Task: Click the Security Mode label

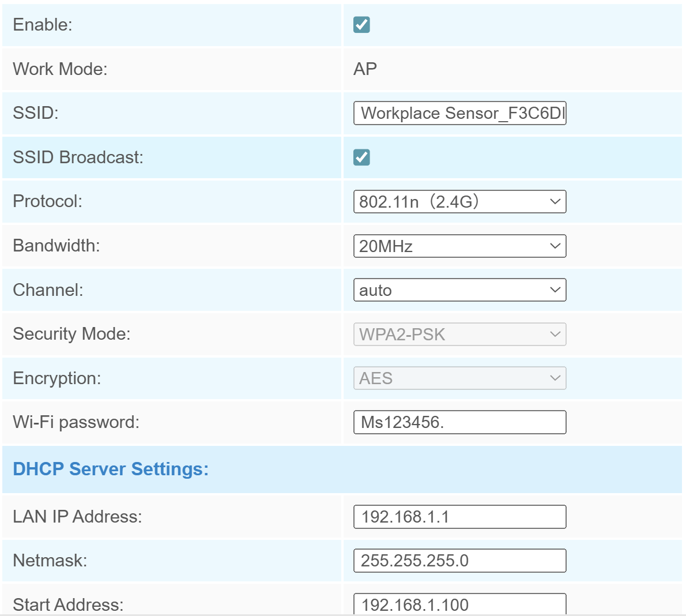Action: click(71, 334)
